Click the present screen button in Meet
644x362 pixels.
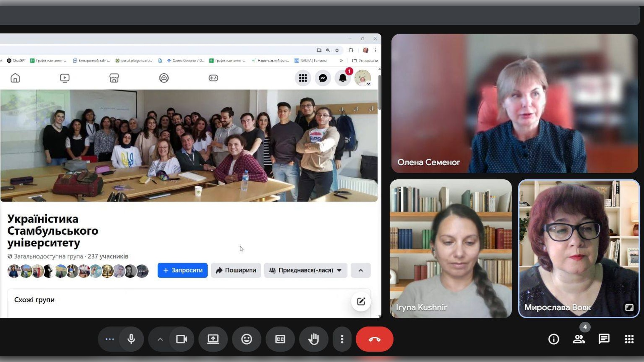213,339
